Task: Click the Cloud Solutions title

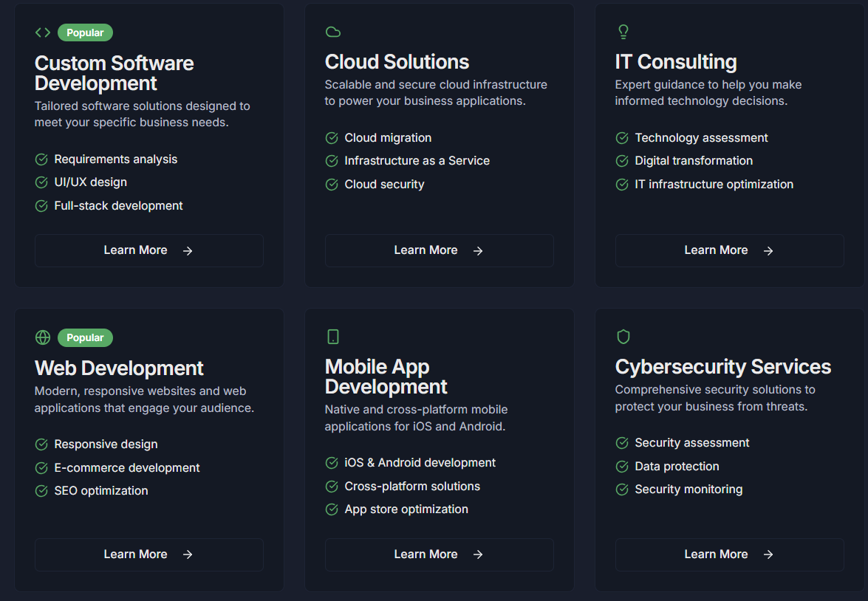Action: [397, 62]
